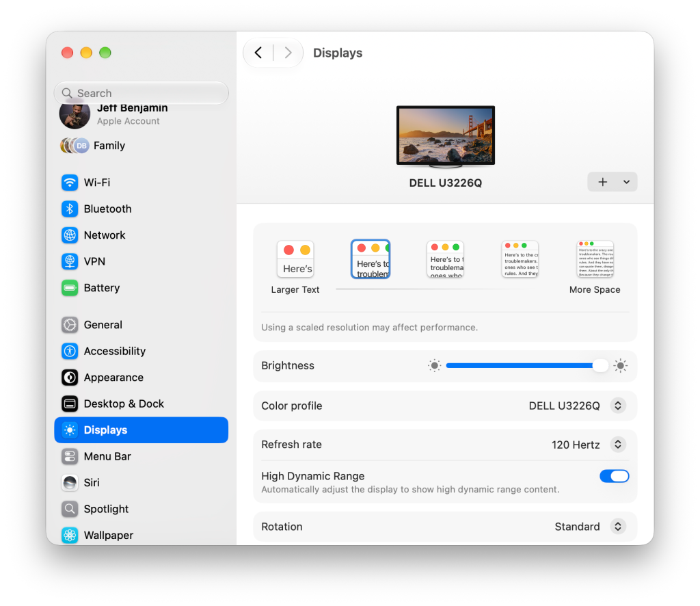The height and width of the screenshot is (606, 700).
Task: Choose the fourth resolution thumbnail
Action: (520, 259)
